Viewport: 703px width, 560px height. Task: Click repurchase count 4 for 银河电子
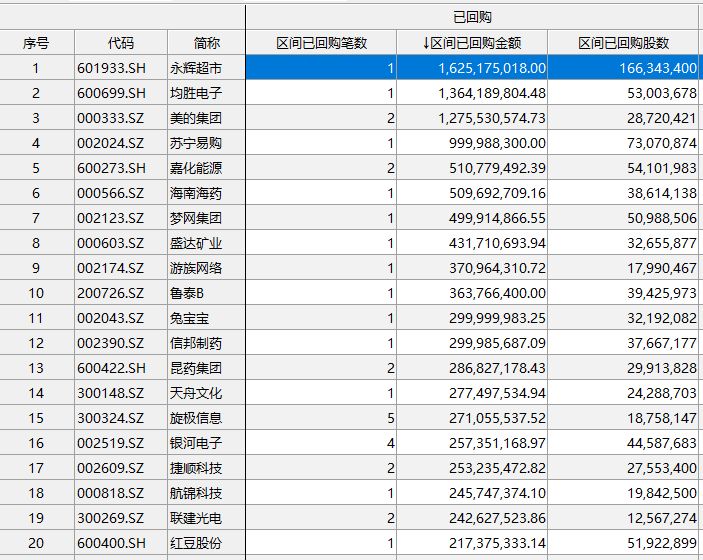coord(391,443)
